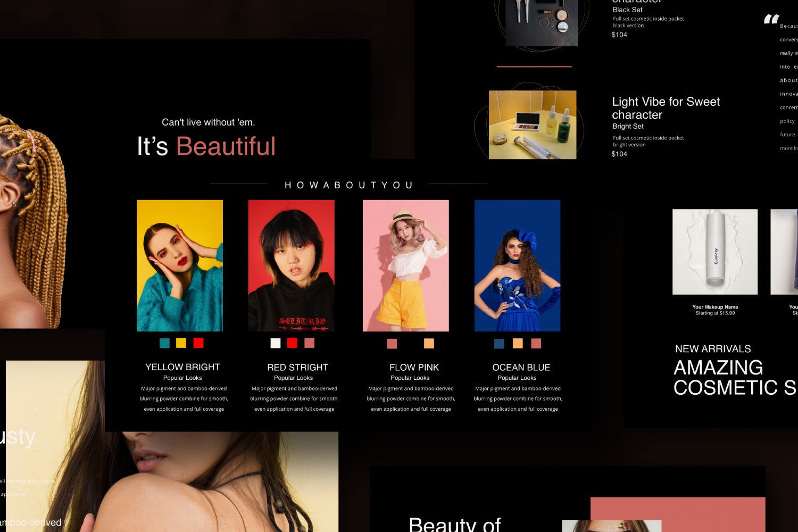Click the quotation mark icon
Image resolution: width=798 pixels, height=532 pixels.
tap(771, 20)
